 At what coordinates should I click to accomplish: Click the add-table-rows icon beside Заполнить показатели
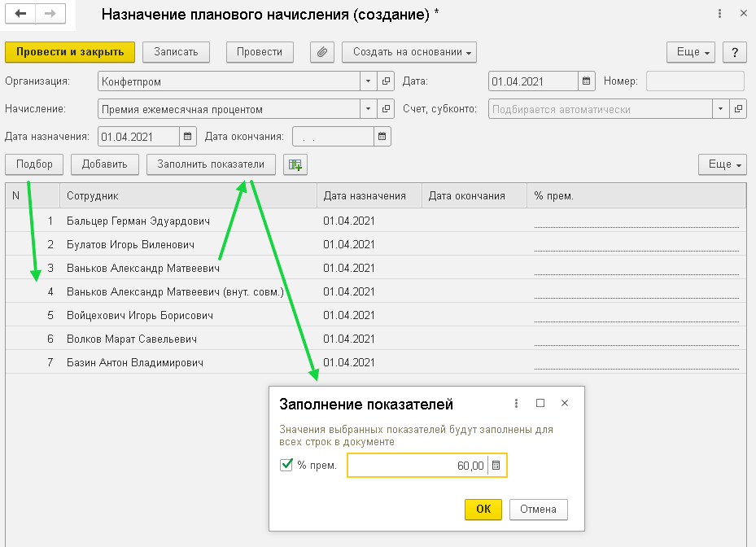click(295, 164)
